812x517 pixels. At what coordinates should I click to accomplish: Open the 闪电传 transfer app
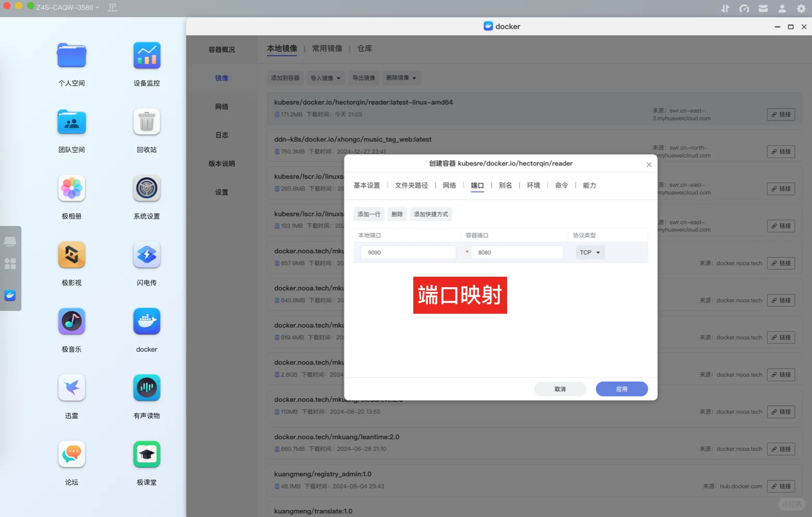point(146,255)
